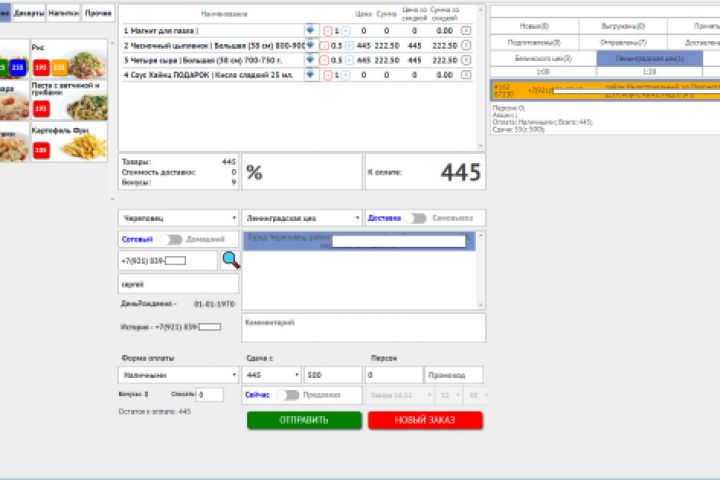720x480 pixels.
Task: Click the Персон count field
Action: pyautogui.click(x=394, y=375)
